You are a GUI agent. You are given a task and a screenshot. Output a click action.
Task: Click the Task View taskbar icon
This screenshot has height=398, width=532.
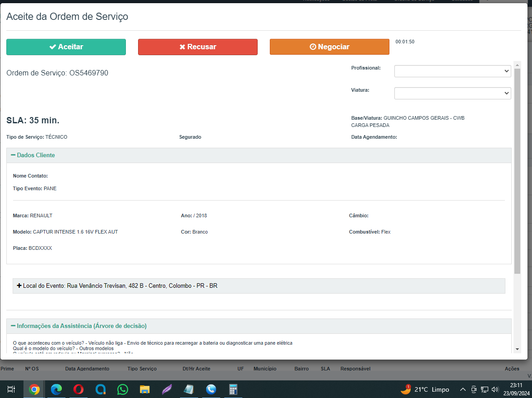coord(12,389)
